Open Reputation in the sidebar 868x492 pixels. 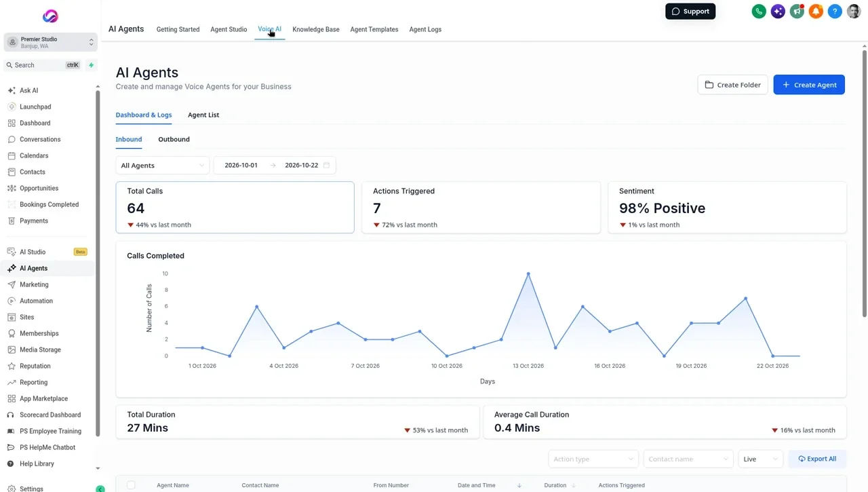tap(35, 366)
